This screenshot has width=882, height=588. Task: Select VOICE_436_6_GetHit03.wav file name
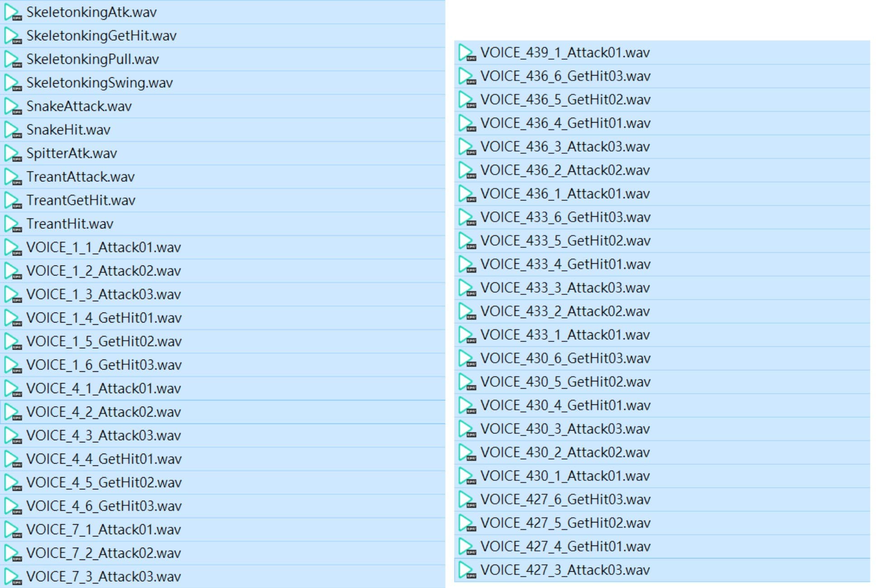click(565, 76)
